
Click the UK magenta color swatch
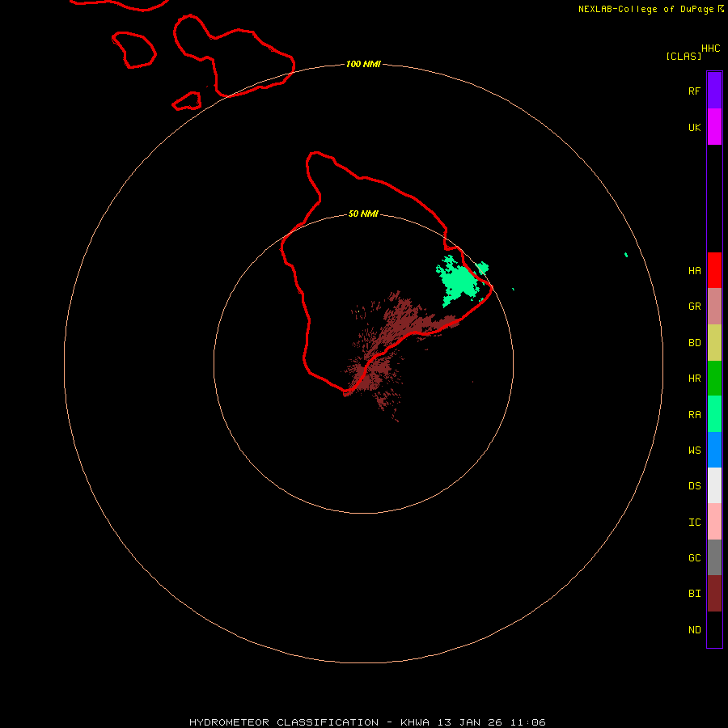[714, 126]
